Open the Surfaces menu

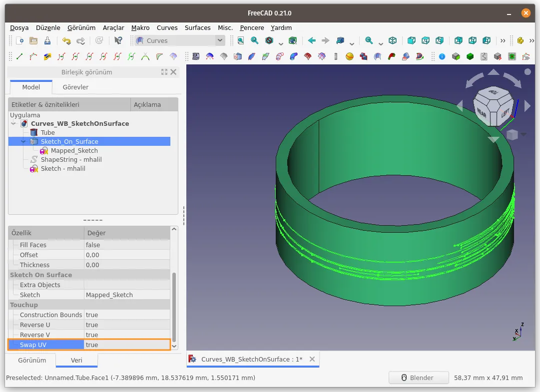(197, 27)
